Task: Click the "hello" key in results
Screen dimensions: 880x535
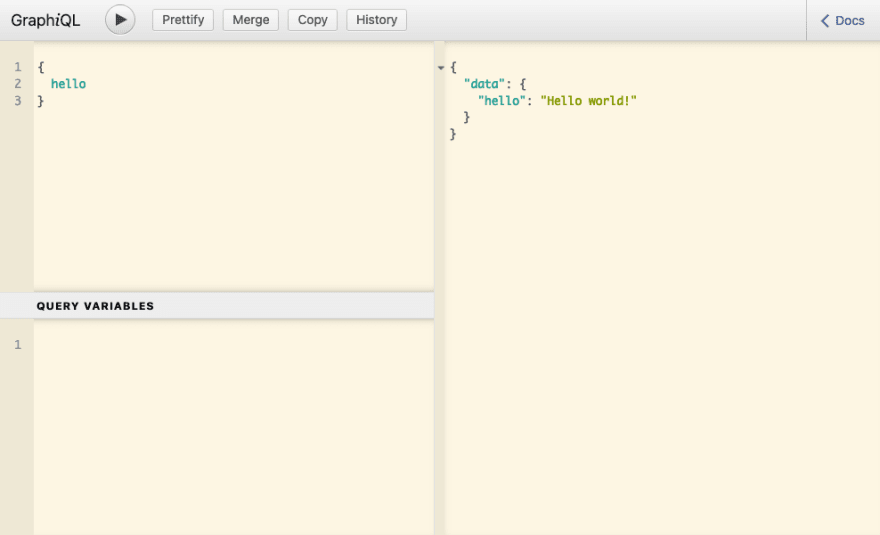Action: (x=502, y=100)
